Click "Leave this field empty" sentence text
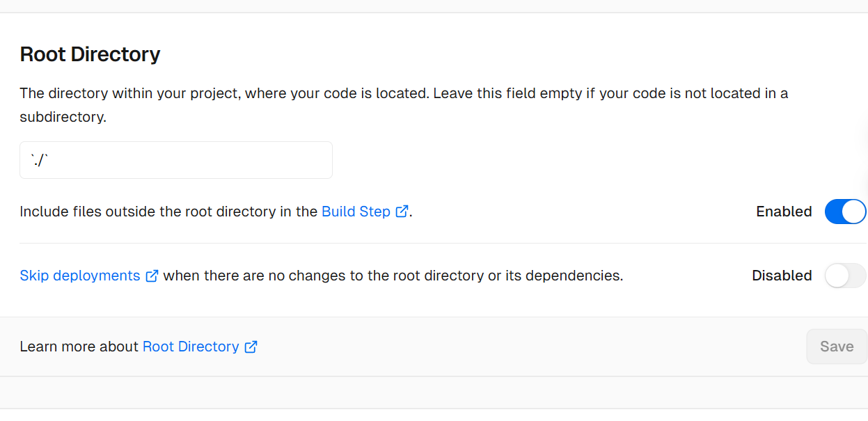This screenshot has height=421, width=868. [x=529, y=93]
